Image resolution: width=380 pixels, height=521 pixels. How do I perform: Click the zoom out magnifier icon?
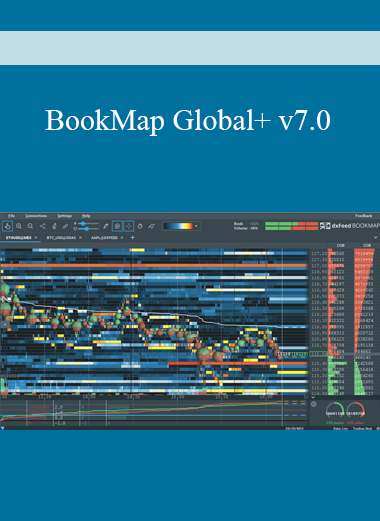[x=30, y=226]
